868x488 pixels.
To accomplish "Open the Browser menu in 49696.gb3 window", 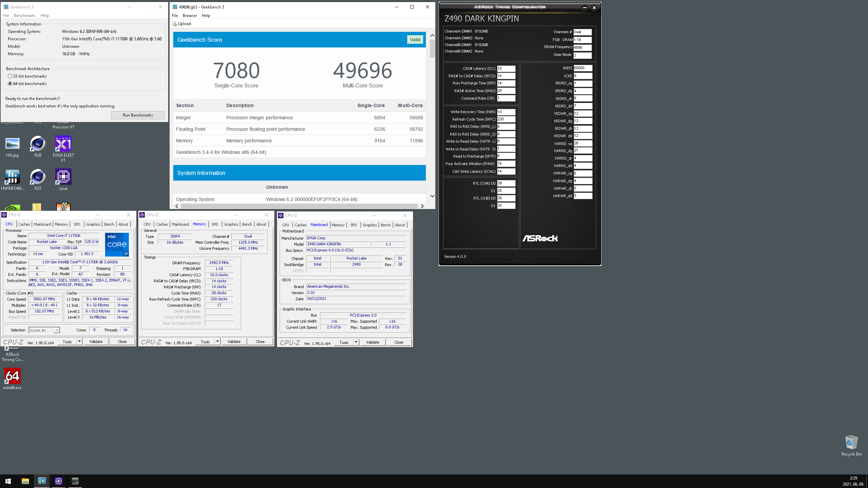I will (x=190, y=16).
